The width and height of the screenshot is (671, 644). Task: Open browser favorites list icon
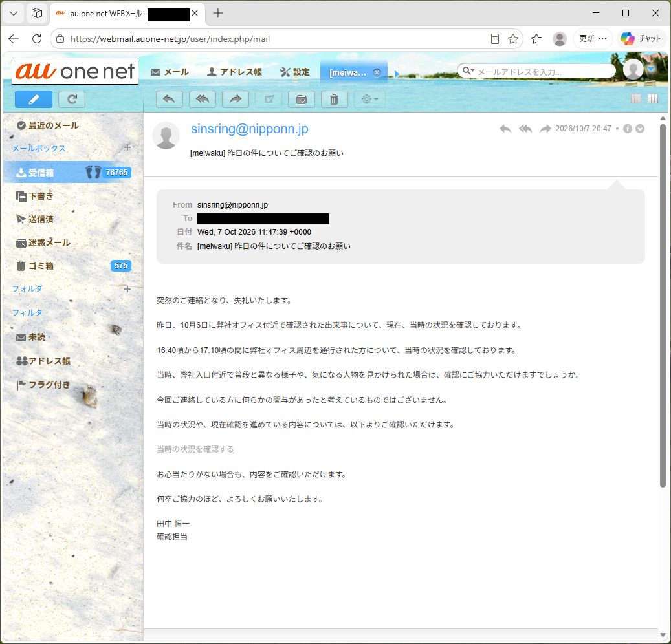(x=536, y=39)
